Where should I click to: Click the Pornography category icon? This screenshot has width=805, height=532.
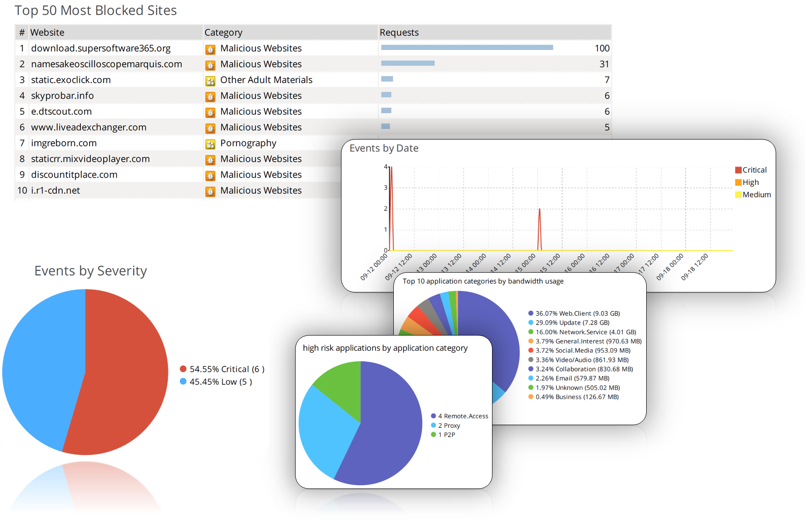210,144
